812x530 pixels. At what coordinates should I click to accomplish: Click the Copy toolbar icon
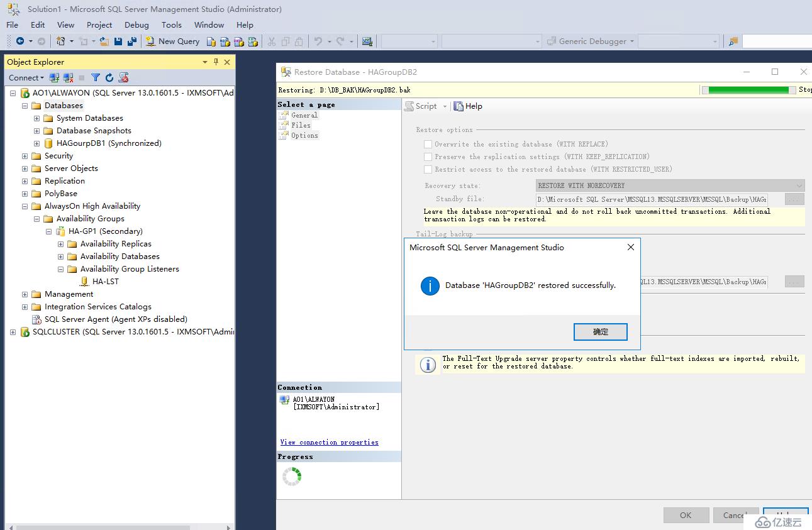point(286,41)
